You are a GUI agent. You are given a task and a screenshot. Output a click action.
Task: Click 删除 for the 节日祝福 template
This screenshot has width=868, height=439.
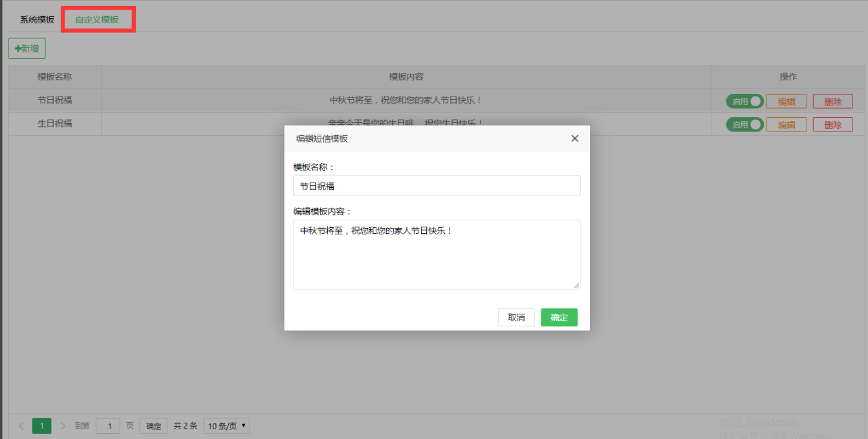point(832,100)
